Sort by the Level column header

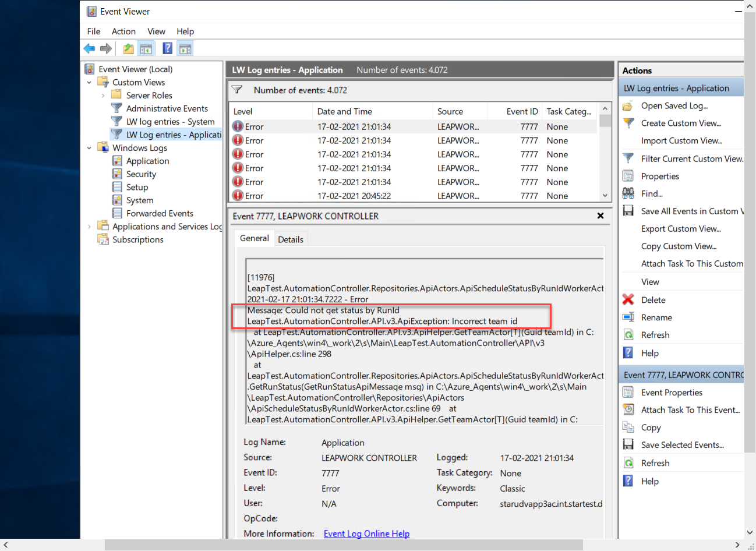click(x=271, y=111)
